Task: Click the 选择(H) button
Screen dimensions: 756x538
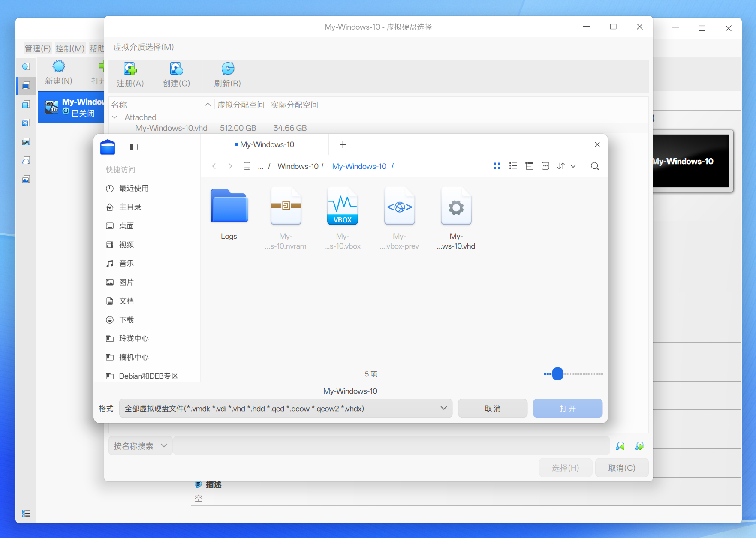Action: tap(566, 468)
